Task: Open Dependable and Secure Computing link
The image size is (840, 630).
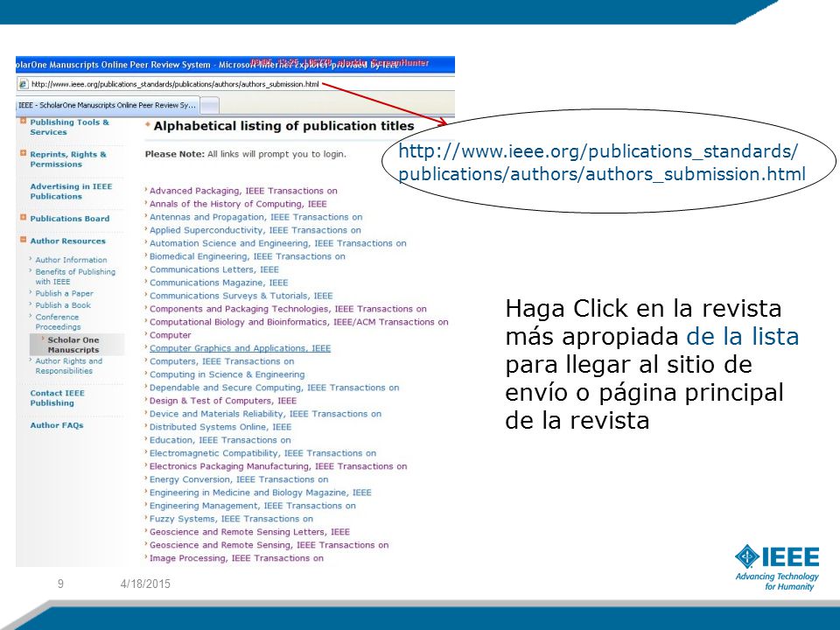Action: coord(274,388)
